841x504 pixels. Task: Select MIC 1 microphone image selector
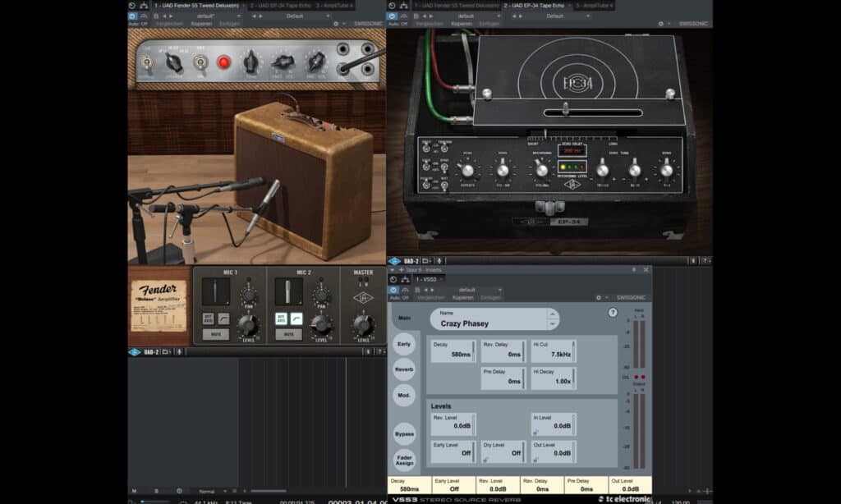coord(216,291)
